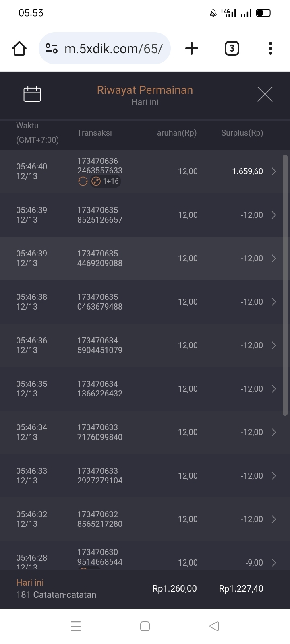290x644 pixels.
Task: Tap the Android back navigation button
Action: (214, 626)
